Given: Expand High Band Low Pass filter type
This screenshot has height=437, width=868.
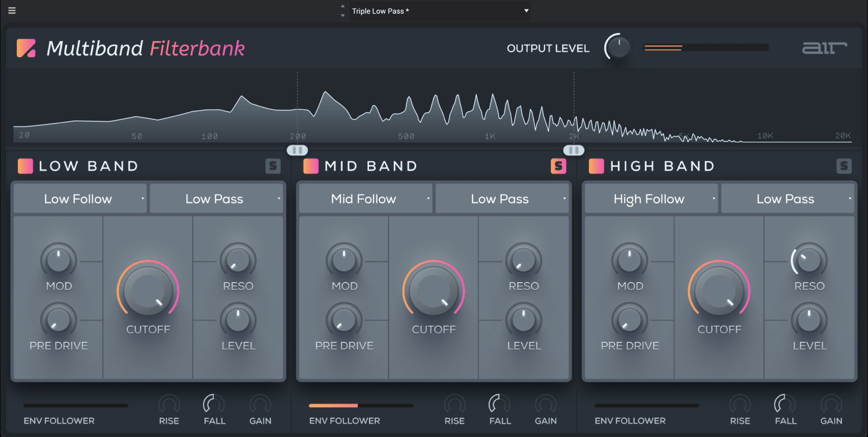Looking at the screenshot, I should 787,199.
